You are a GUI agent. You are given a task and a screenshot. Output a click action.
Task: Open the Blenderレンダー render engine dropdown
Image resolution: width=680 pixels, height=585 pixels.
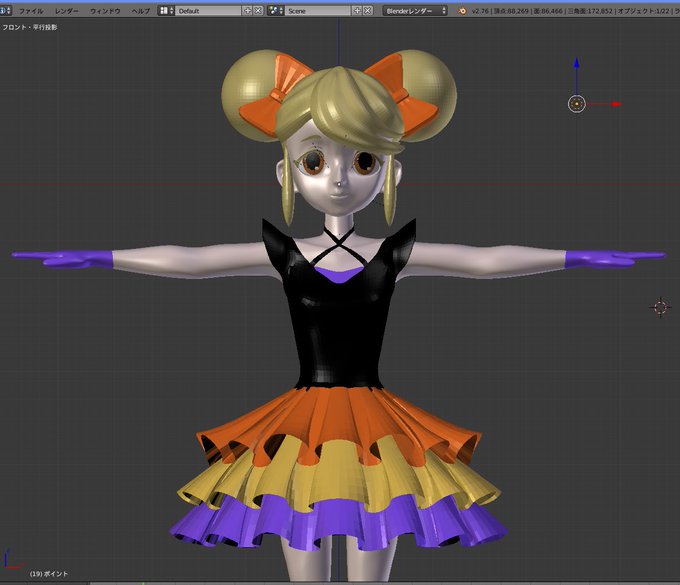click(415, 10)
